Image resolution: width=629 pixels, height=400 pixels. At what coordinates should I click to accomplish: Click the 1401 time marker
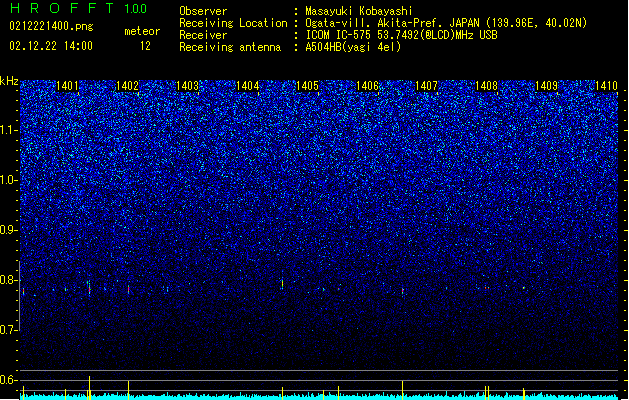pos(67,86)
